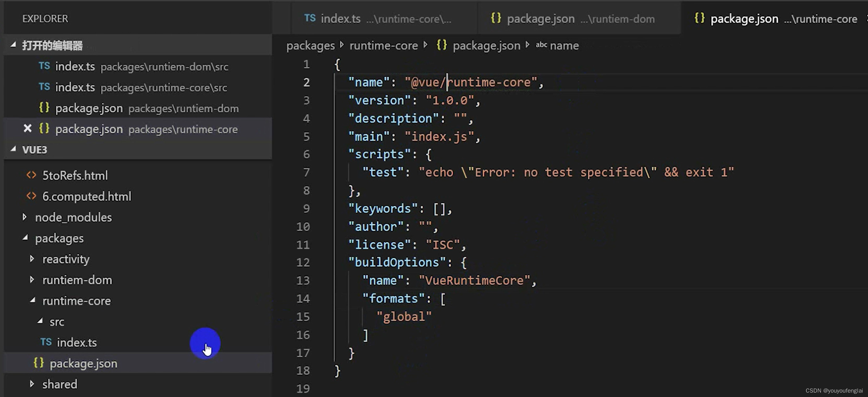This screenshot has width=868, height=397.
Task: Click runtime-core in breadcrumb path
Action: 384,46
